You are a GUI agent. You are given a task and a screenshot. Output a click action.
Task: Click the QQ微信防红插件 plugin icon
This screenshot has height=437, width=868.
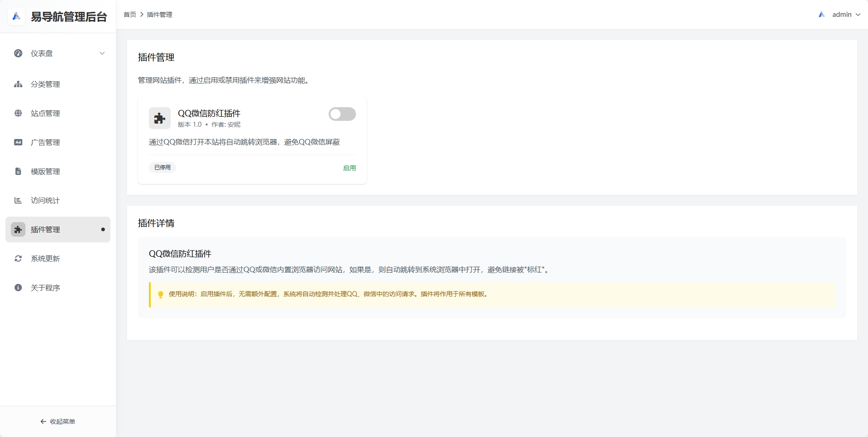[x=160, y=118]
